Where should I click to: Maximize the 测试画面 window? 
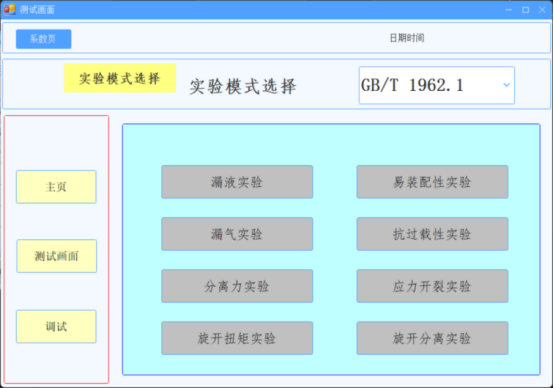point(525,10)
